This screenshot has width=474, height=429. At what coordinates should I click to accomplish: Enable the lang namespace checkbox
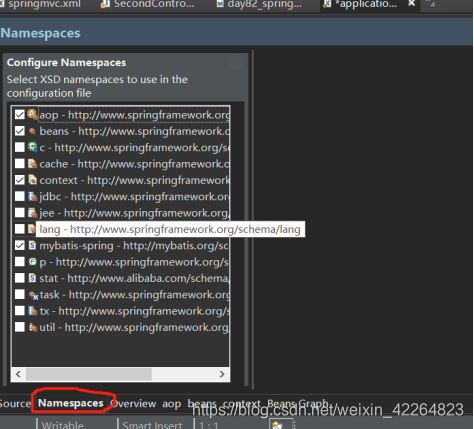(x=20, y=229)
